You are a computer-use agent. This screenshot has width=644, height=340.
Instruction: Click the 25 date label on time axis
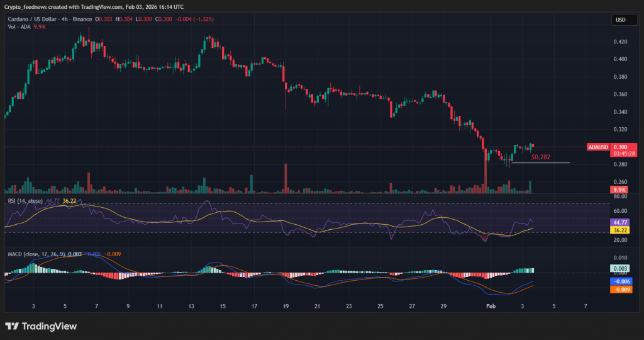(380, 306)
